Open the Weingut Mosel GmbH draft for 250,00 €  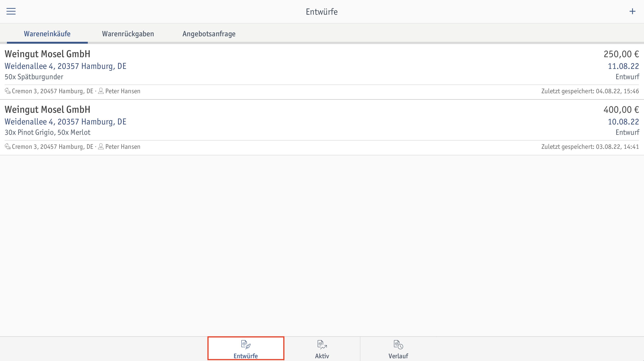click(x=322, y=72)
